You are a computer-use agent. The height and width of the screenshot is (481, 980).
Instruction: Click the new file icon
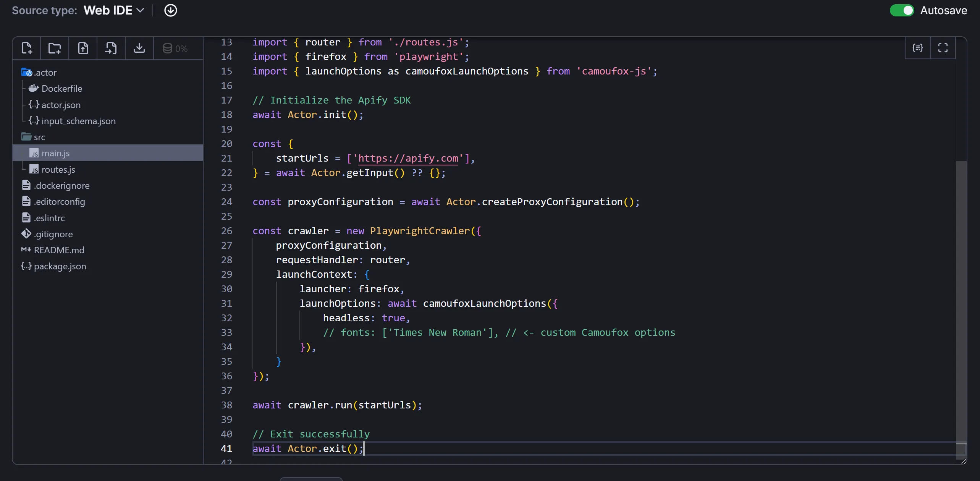point(27,48)
